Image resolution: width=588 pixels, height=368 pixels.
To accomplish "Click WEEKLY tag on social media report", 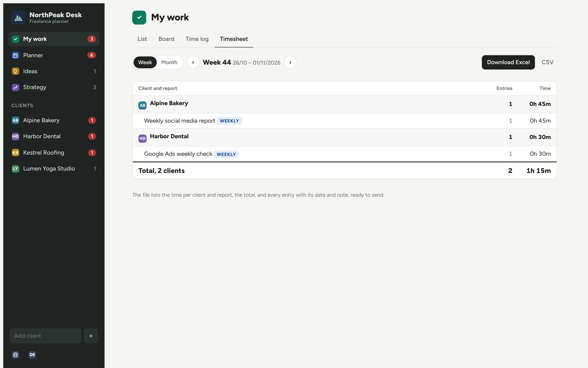I will [229, 121].
